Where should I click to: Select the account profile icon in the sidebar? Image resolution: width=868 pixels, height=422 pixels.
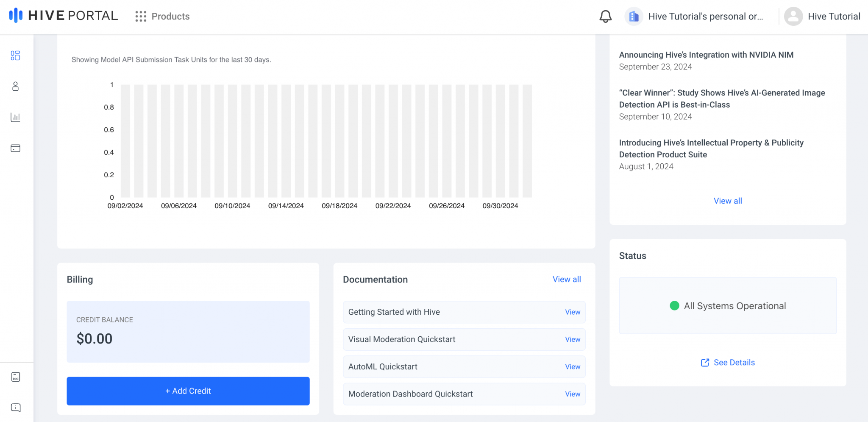click(15, 87)
